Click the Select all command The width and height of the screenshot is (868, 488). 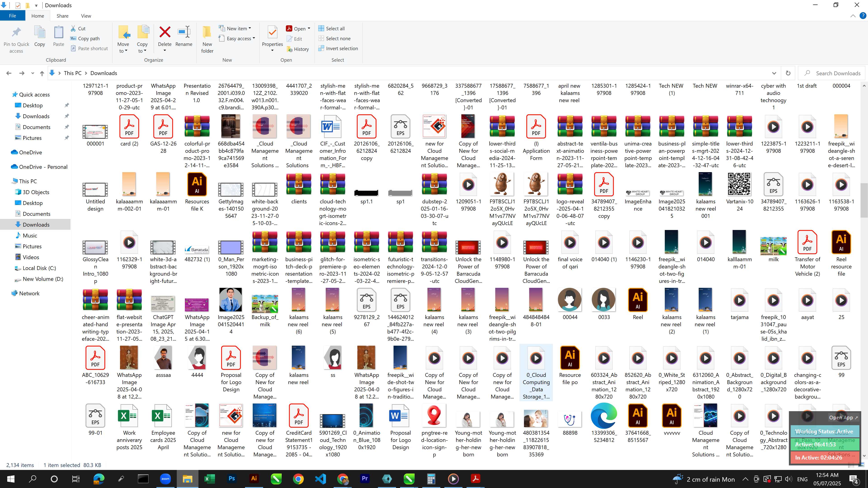(x=332, y=29)
